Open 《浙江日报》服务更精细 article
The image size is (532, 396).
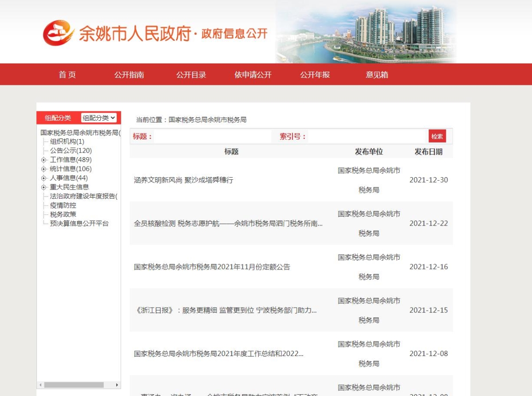tap(225, 310)
